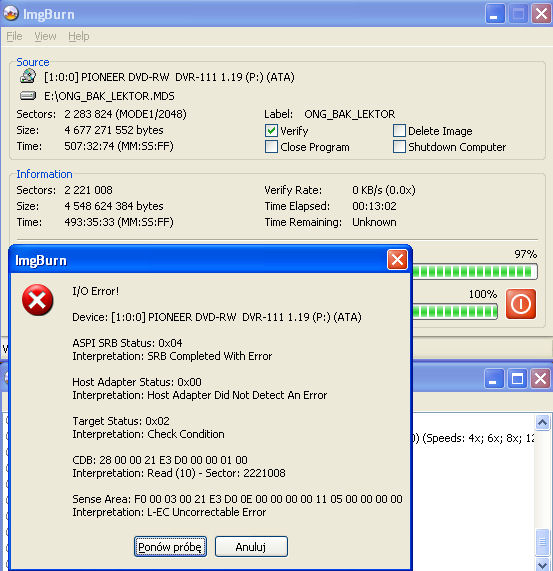Click the image file drive icon
Image resolution: width=553 pixels, height=571 pixels.
click(x=28, y=96)
